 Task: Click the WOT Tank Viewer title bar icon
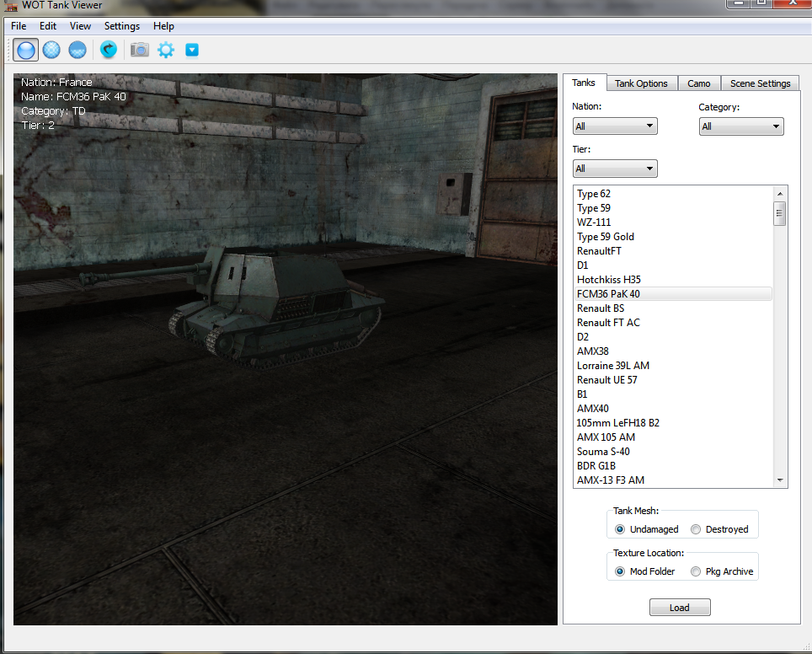[11, 5]
